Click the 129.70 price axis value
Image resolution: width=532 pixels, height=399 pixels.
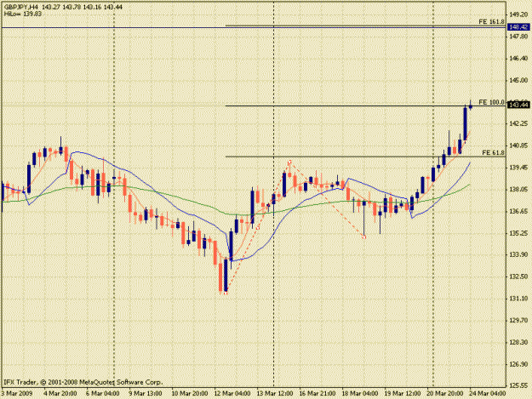tap(518, 321)
